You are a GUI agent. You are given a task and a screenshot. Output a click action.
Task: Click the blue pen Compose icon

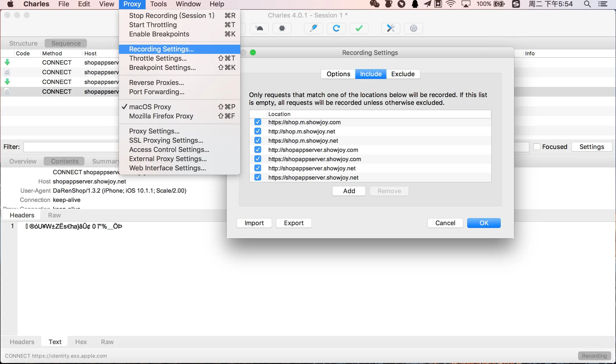(313, 28)
